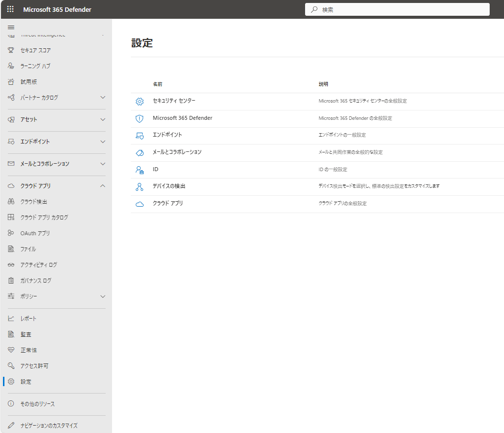Click the Assets (アセット) icon

[x=11, y=119]
